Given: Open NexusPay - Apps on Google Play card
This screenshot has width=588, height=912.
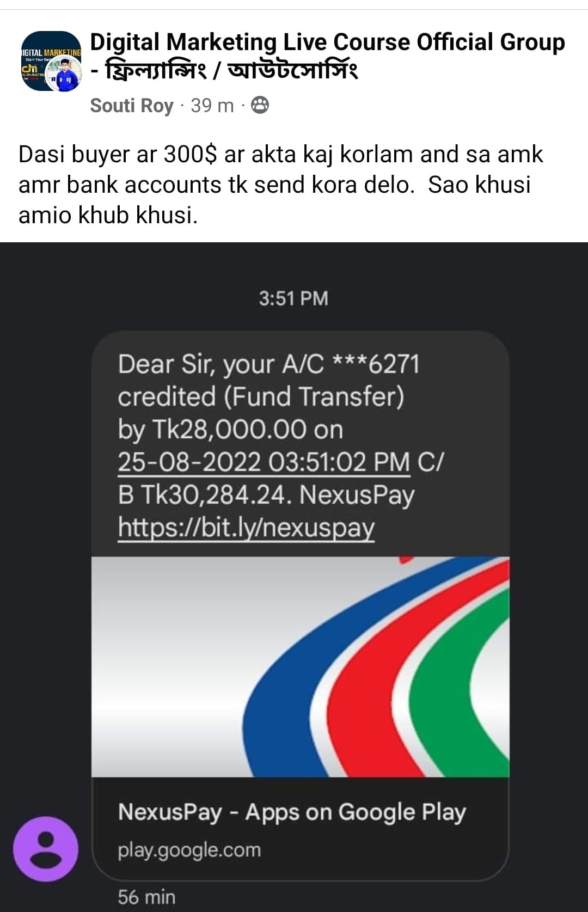Looking at the screenshot, I should (x=301, y=829).
